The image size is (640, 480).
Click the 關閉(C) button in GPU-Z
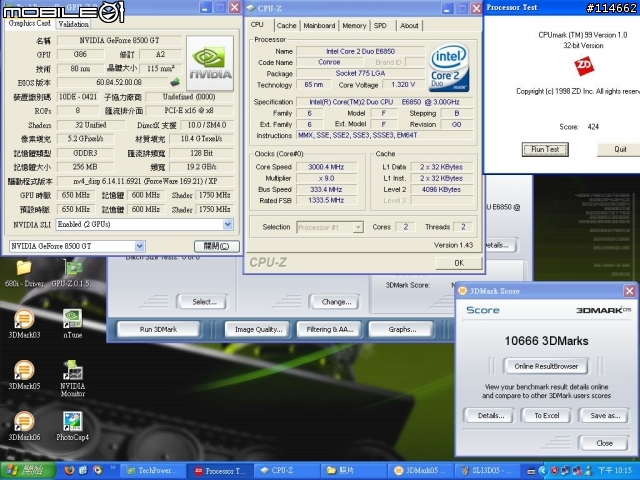[216, 246]
